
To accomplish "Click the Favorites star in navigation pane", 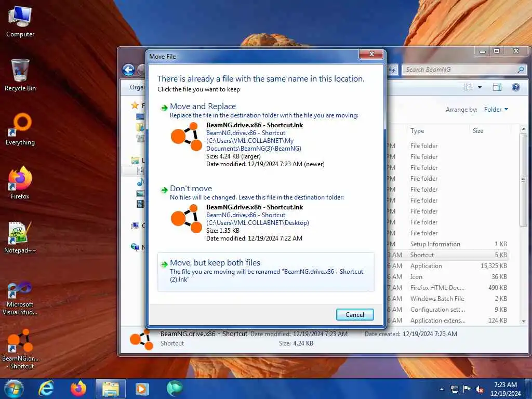I will click(x=135, y=105).
